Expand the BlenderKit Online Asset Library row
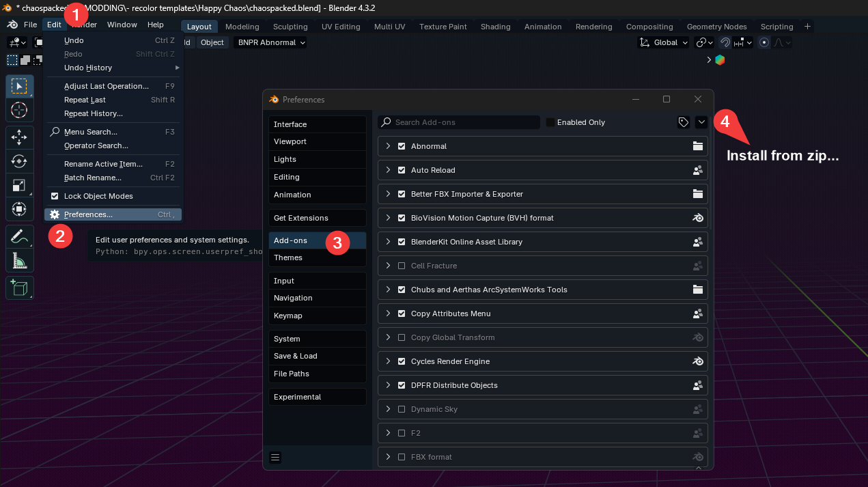 [x=388, y=242]
